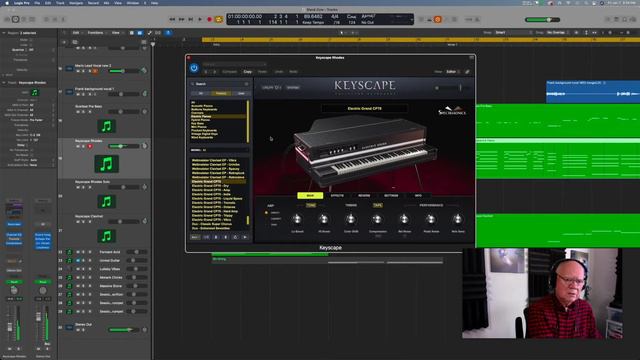Switch to the INFO tab in Keyscape
The image size is (640, 360).
click(x=418, y=196)
